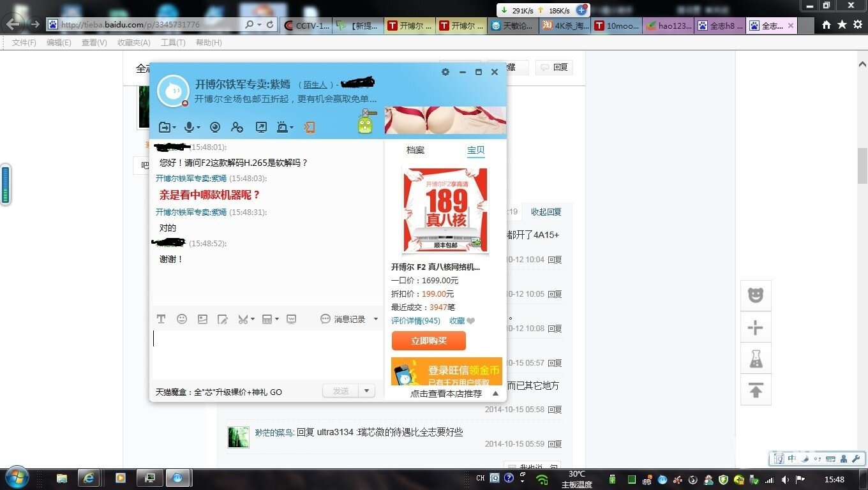
Task: Click the disabled 发送 button
Action: pos(341,391)
